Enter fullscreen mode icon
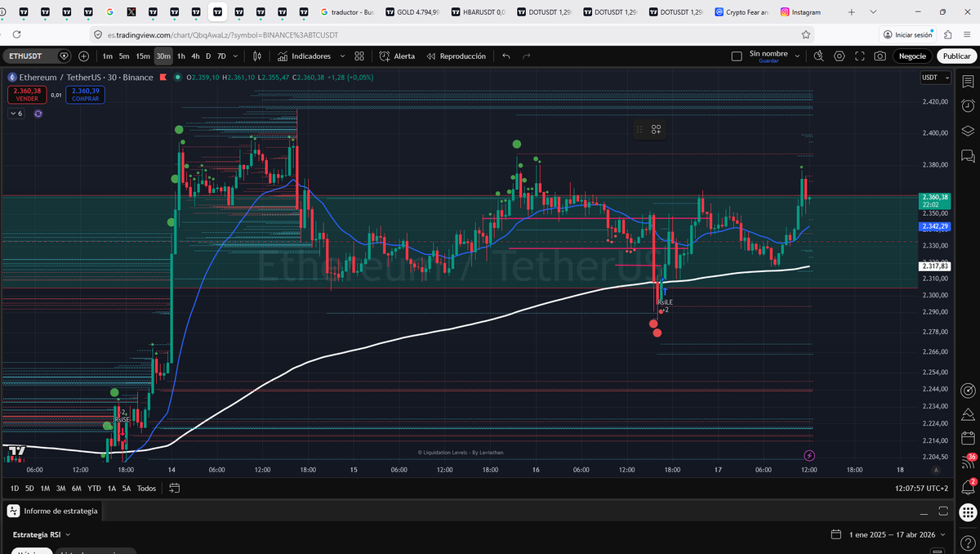 860,56
